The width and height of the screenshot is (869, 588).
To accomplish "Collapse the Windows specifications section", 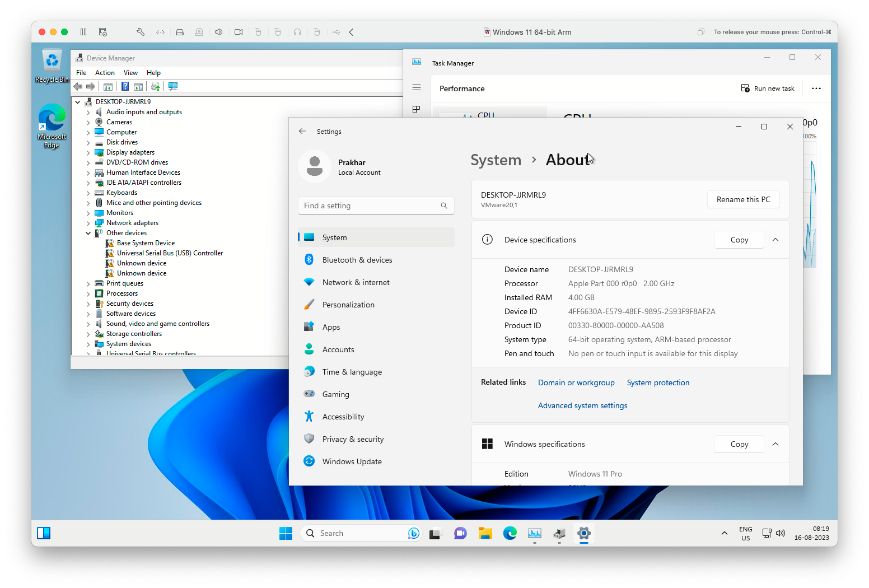I will click(x=775, y=444).
